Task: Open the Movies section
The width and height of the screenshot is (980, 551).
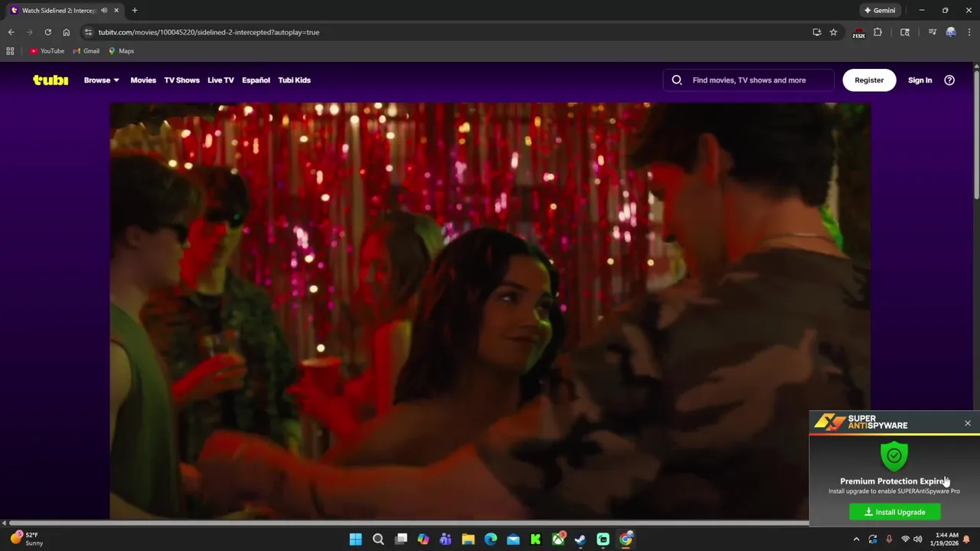Action: click(x=143, y=80)
